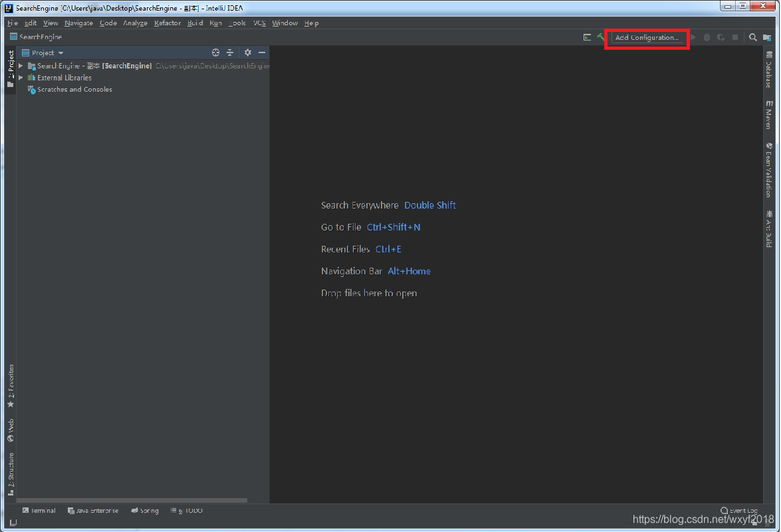Click the Debug bug icon
The height and width of the screenshot is (532, 781).
point(707,37)
